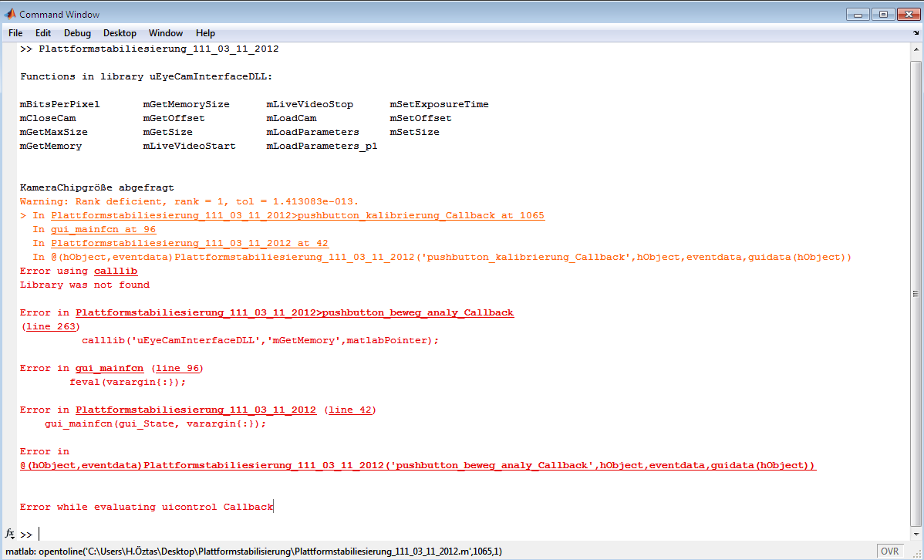Click the scrollbar up arrow
Screen dimensions: 924x560
[915, 49]
